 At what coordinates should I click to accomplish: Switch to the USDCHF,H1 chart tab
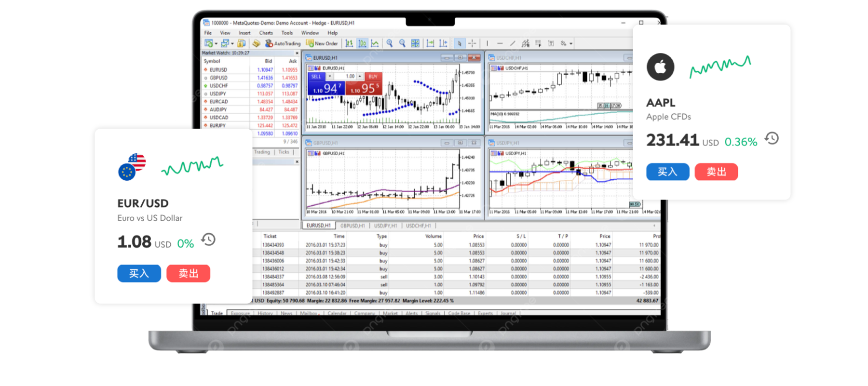(419, 226)
